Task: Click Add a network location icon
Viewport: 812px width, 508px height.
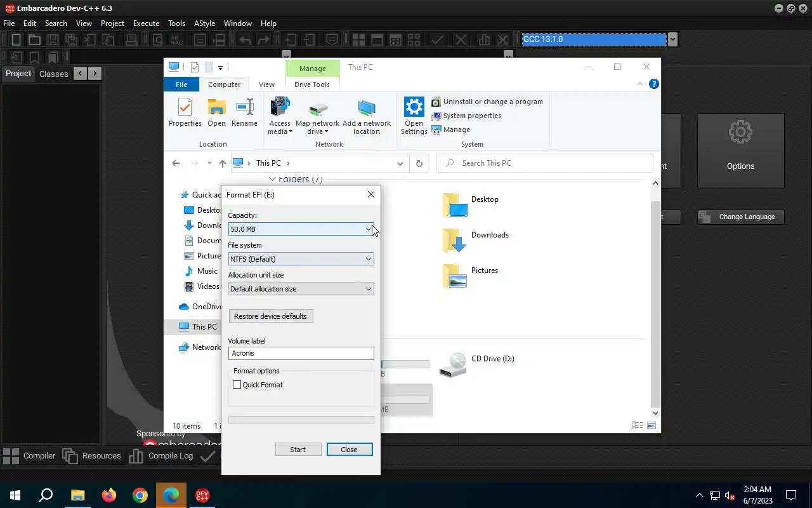Action: coord(367,117)
